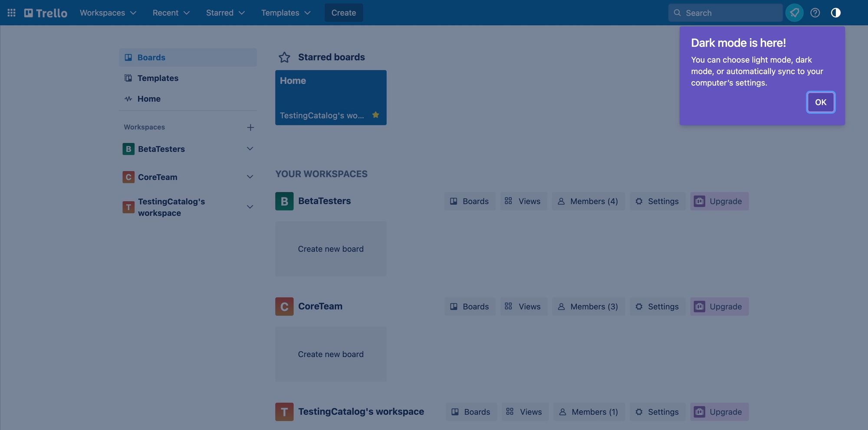Screen dimensions: 868x430
Task: Open TestingCatalog's workspace Boards button
Action: click(471, 412)
